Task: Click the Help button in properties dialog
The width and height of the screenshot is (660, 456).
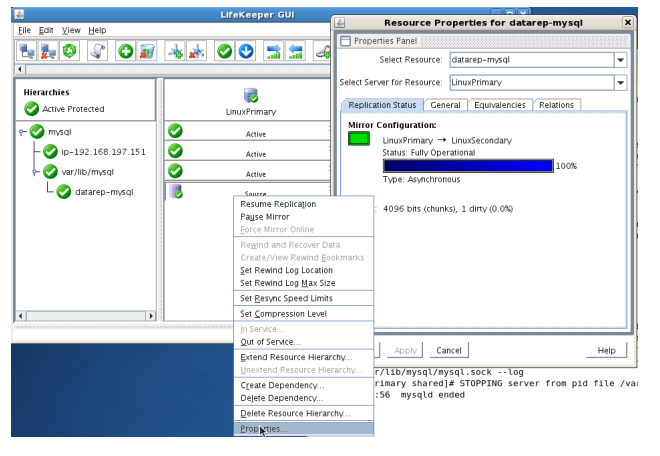Action: [x=606, y=350]
